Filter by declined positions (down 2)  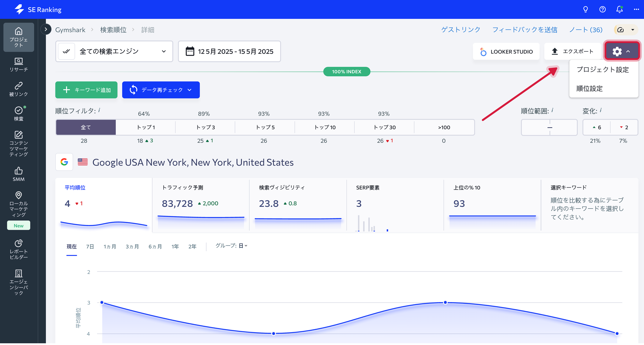click(x=624, y=128)
